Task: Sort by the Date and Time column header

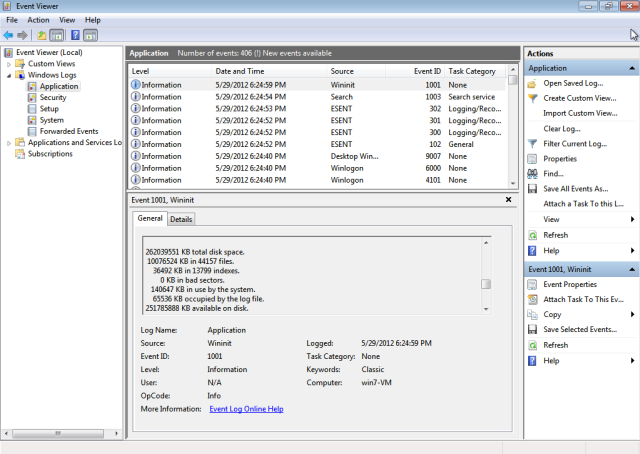Action: click(x=269, y=71)
